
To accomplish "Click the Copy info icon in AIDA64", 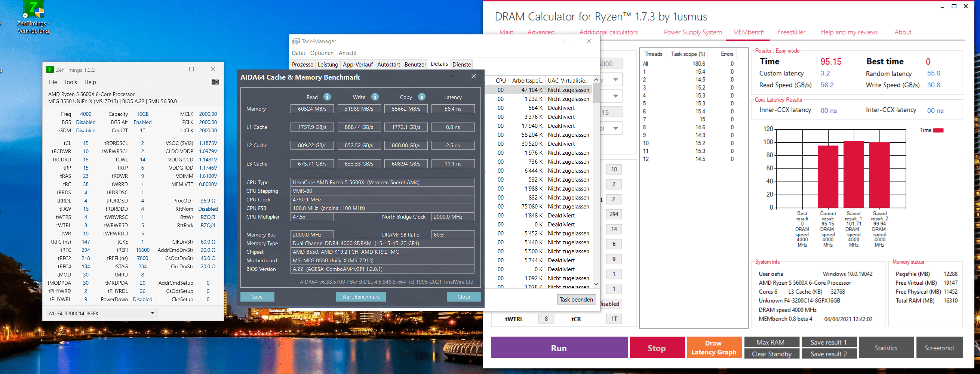I will pos(421,97).
